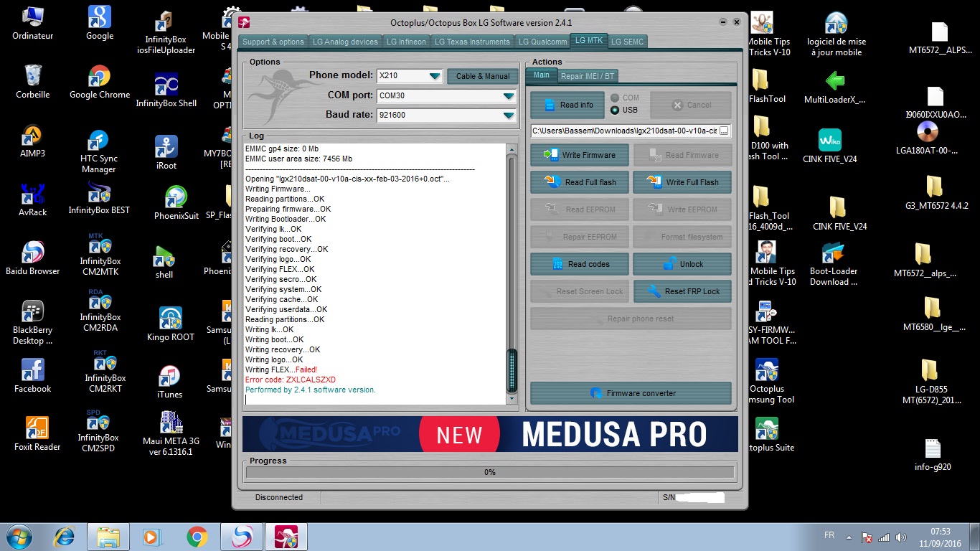Viewport: 980px width, 551px height.
Task: Open Boot-Loader Download desktop icon
Action: coord(833,264)
